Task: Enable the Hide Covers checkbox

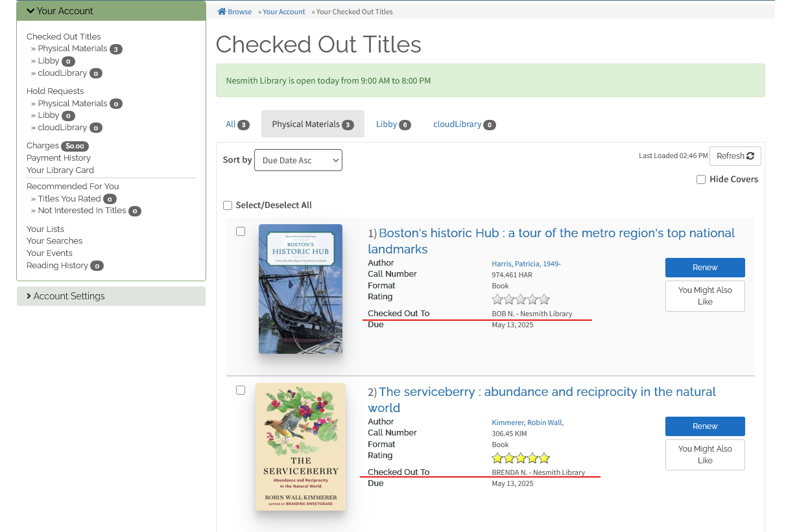Action: 701,179
